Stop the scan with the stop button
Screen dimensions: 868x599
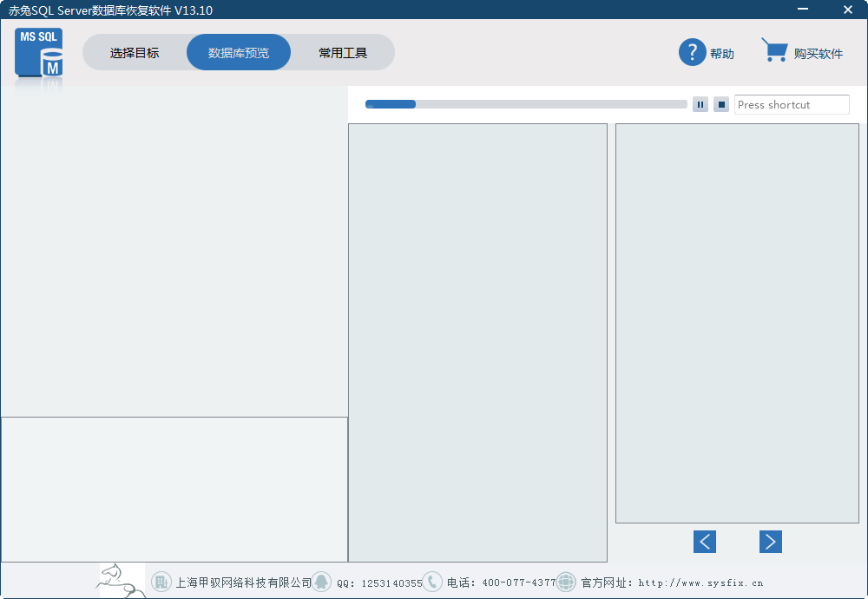(x=721, y=104)
